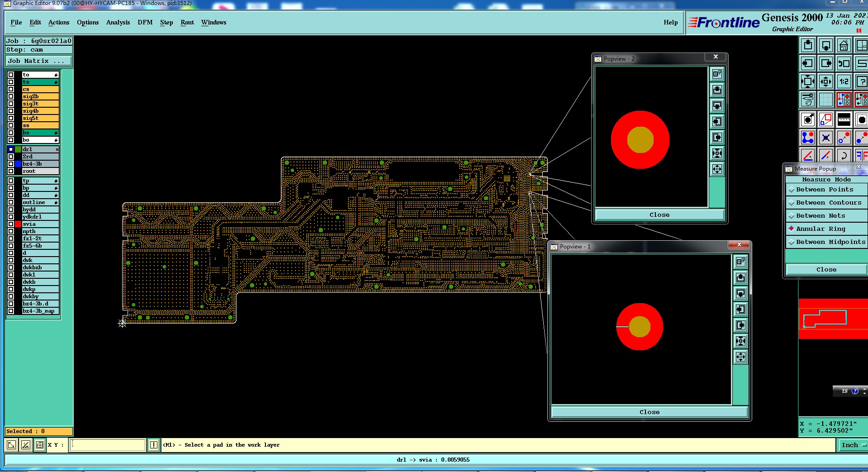Open the Edit menu
868x472 pixels.
tap(35, 22)
